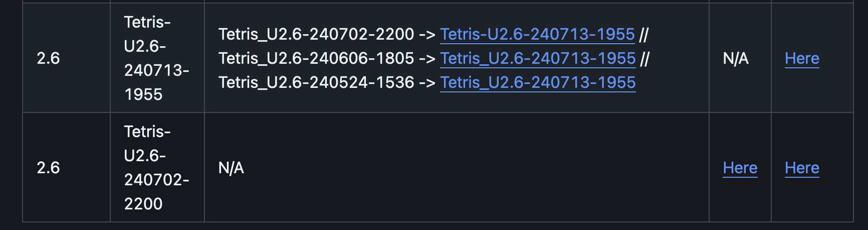
Task: Click the Tetris-U2.6-240702-2200 build name cell
Action: coord(156,168)
